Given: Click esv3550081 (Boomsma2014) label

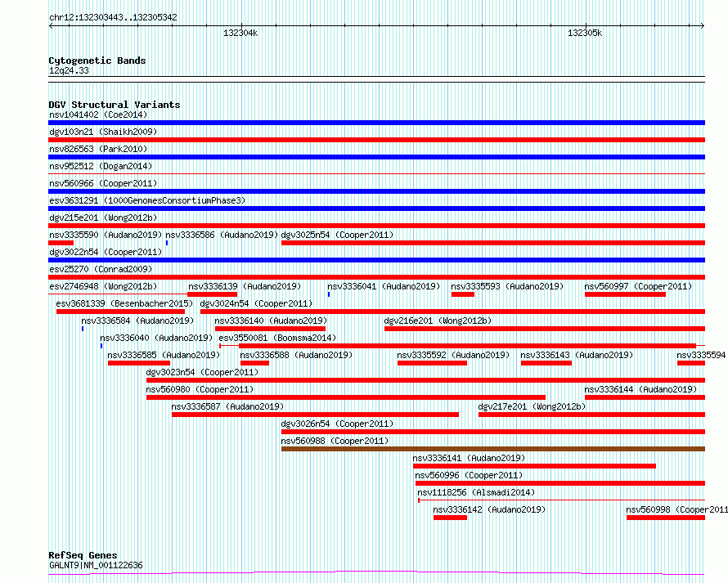Looking at the screenshot, I should (277, 338).
